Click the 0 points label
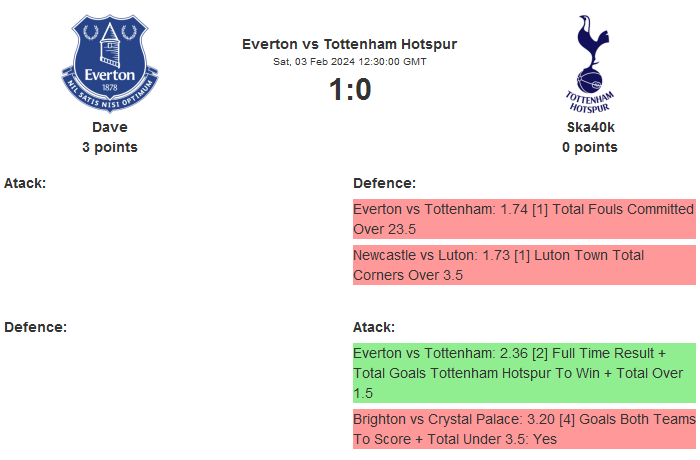700x460 pixels. click(589, 147)
